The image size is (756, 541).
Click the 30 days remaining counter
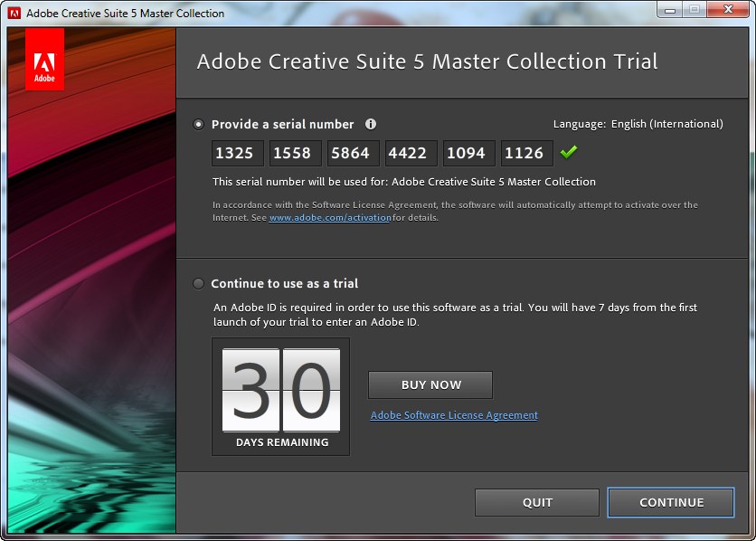(x=280, y=396)
